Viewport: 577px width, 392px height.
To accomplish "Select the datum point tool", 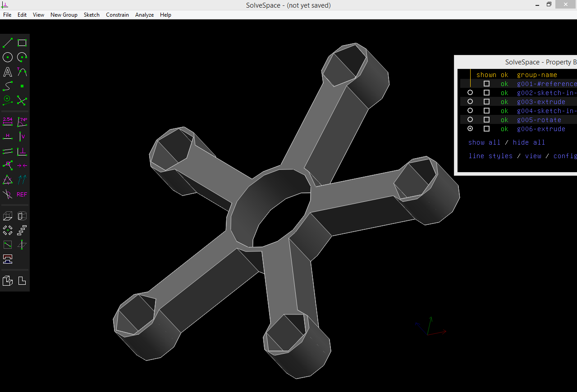I will point(22,86).
